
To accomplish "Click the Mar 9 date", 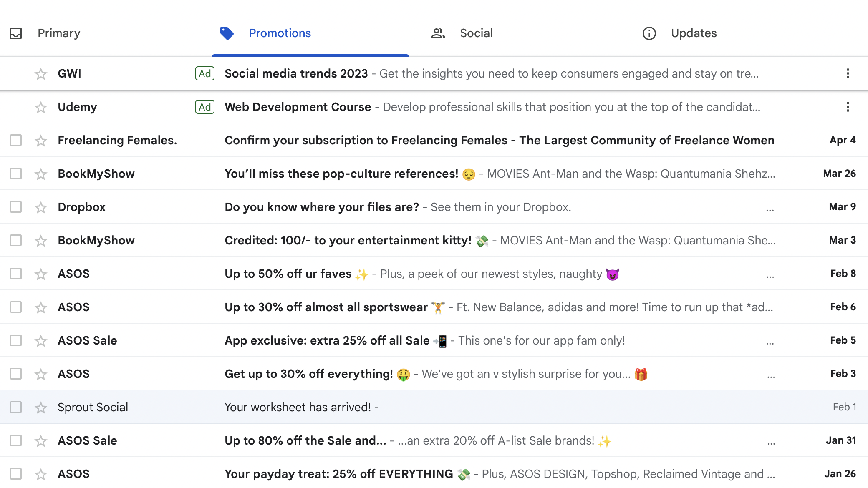I will [843, 207].
